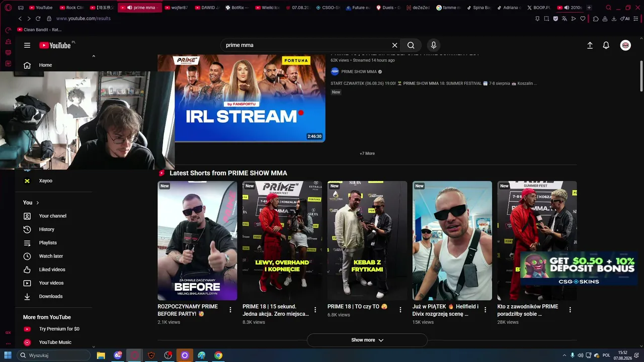Open the KEBAB Z FRYTKAMI short
644x362 pixels.
pos(367,241)
